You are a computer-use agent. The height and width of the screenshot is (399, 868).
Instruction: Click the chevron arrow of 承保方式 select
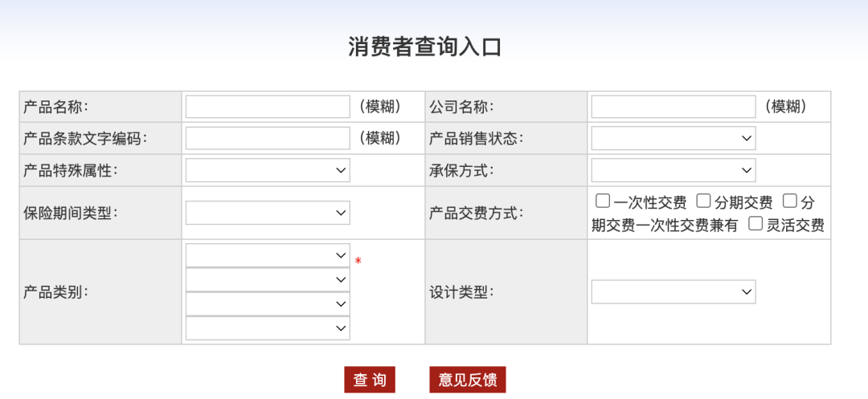click(x=746, y=170)
